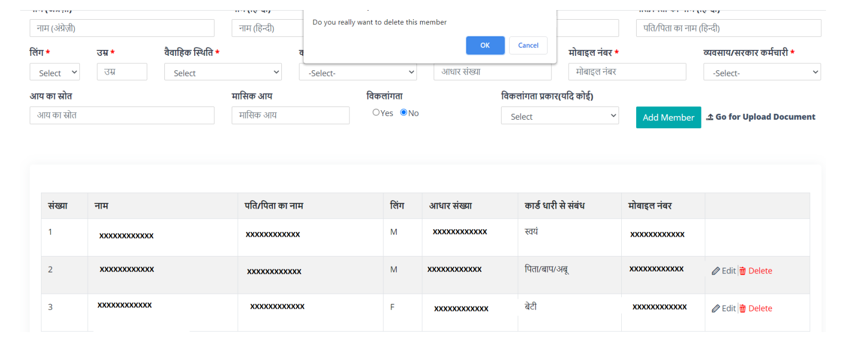
Task: Select Yes for विकलांगता
Action: (x=376, y=113)
